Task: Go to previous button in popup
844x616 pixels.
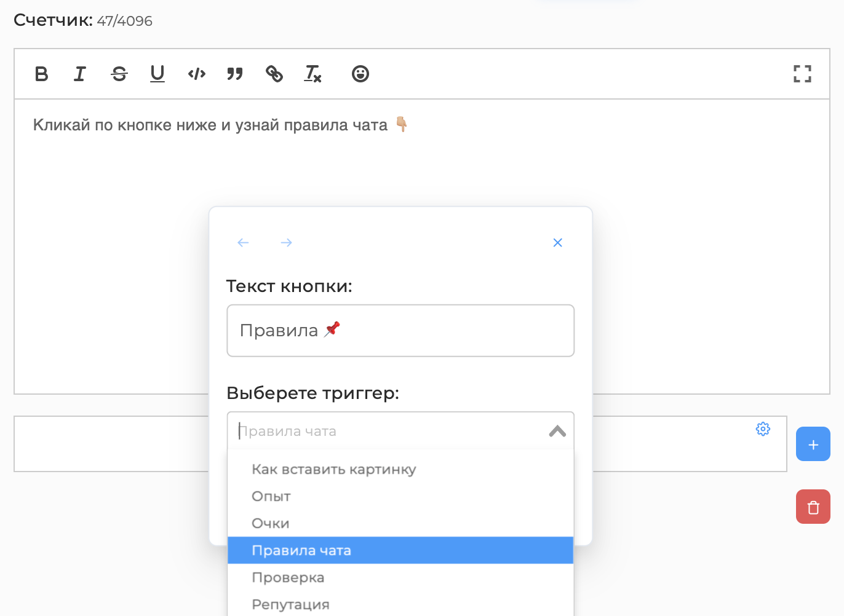Action: pos(243,243)
